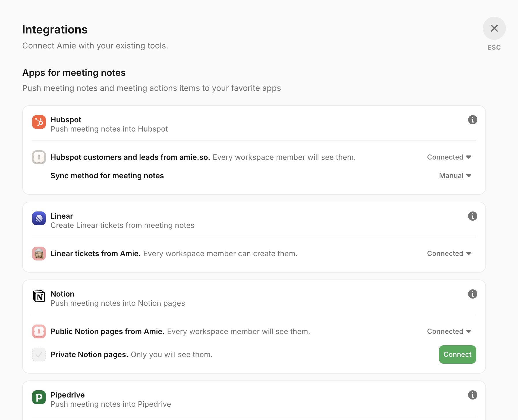Viewport: 518px width, 420px height.
Task: Open Public Notion pages Connected dropdown
Action: pos(449,331)
